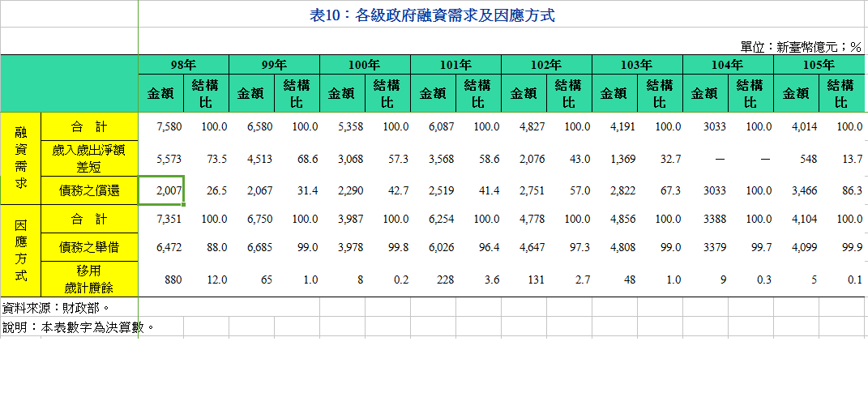
Task: Select the 說明：本表數字為決算數 note cell
Action: click(x=78, y=327)
